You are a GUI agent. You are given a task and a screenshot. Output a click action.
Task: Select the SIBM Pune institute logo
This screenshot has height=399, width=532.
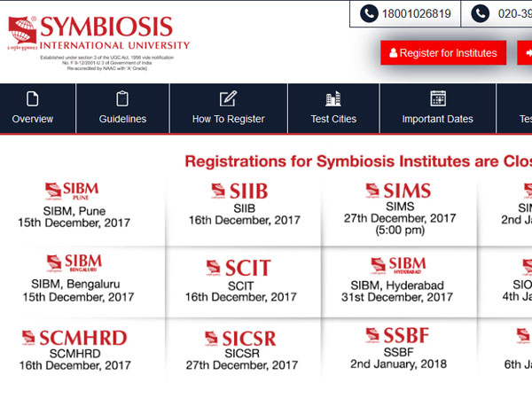coord(74,191)
